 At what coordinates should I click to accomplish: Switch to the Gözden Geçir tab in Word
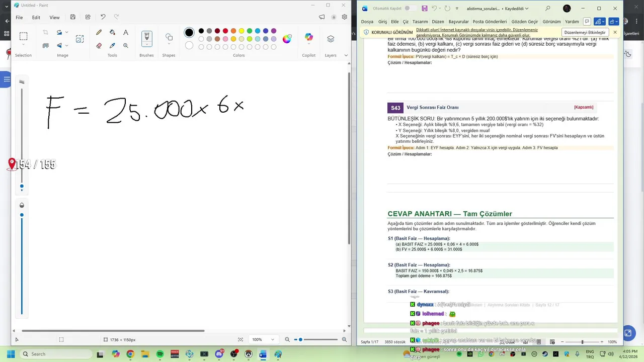[x=525, y=22]
